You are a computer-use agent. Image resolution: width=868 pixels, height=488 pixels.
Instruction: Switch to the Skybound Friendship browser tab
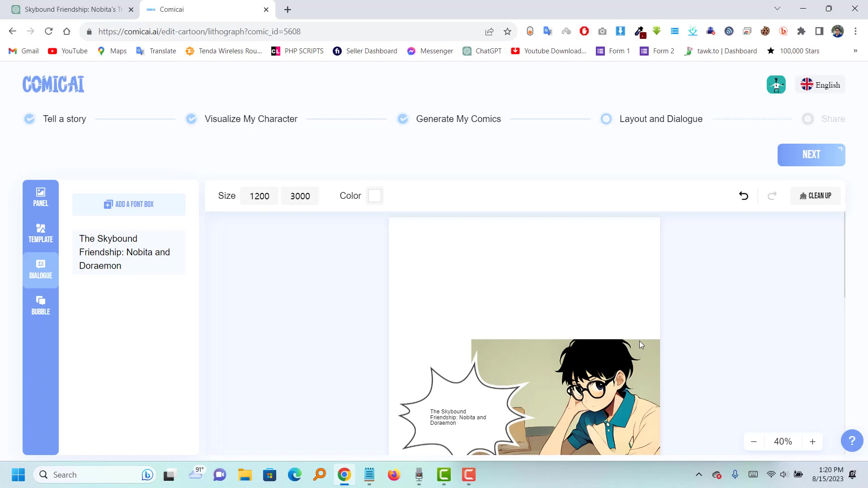(72, 9)
